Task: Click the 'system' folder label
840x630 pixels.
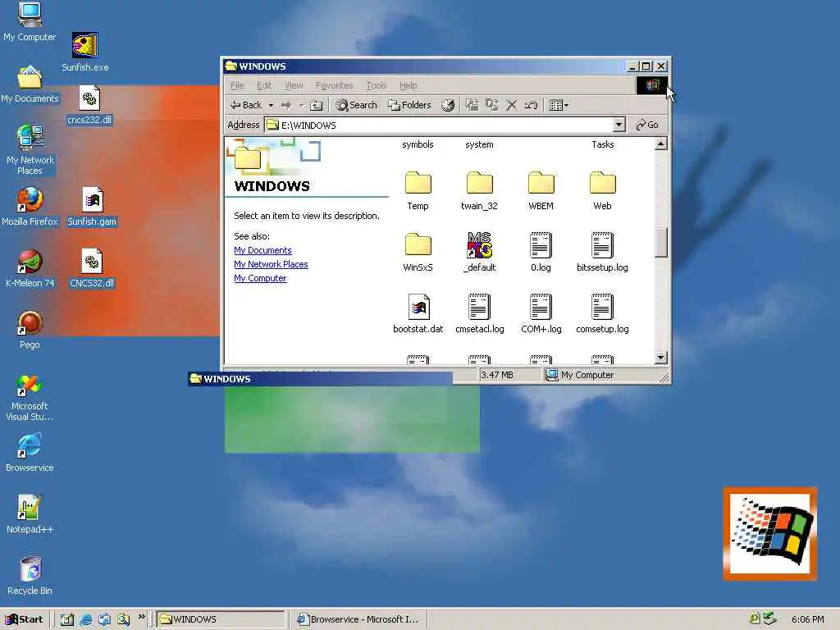Action: pyautogui.click(x=479, y=144)
